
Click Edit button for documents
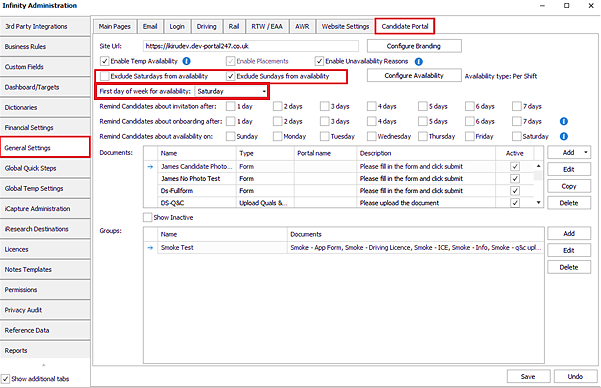coord(569,169)
